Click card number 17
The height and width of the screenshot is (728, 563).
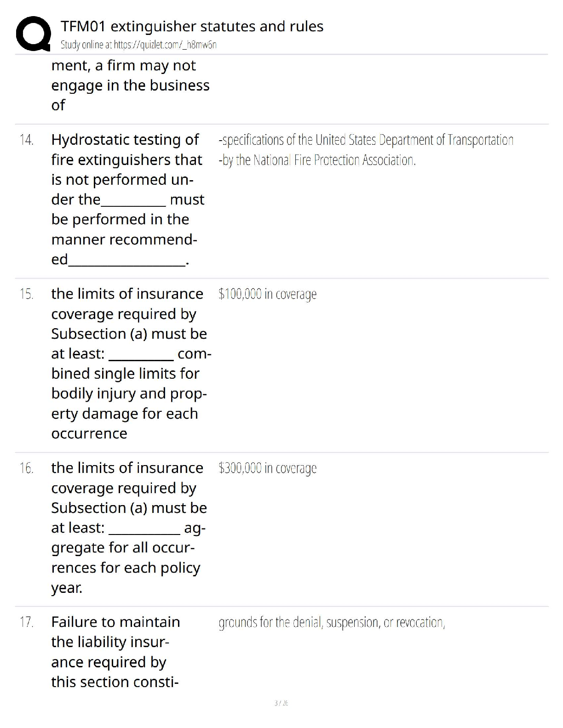pos(27,622)
